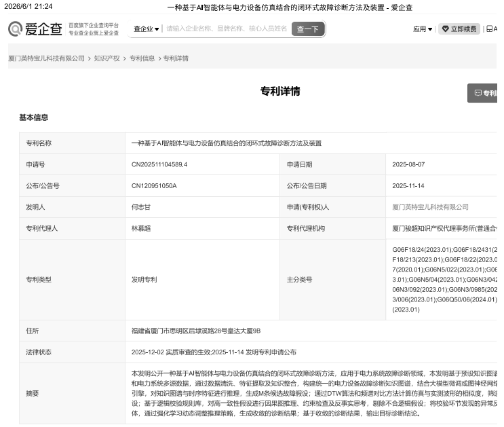
Task: Click agency 厦门骏超知识产权代理事务所
Action: tap(444, 229)
